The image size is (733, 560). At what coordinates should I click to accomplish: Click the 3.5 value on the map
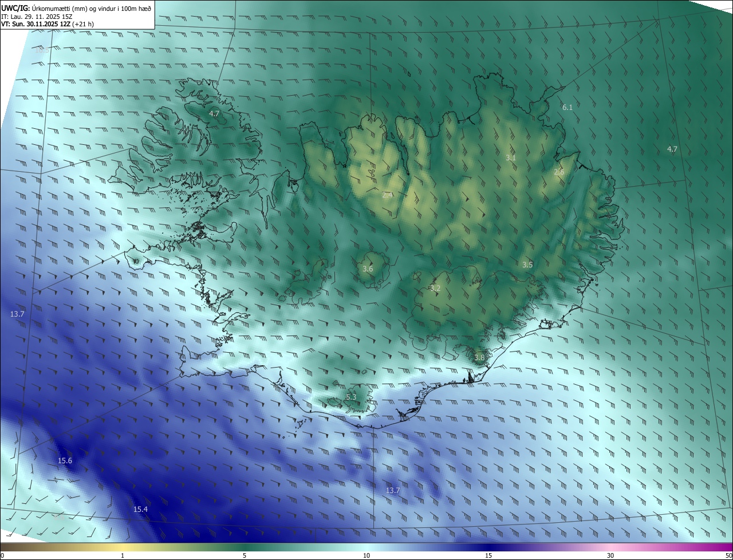pos(527,265)
